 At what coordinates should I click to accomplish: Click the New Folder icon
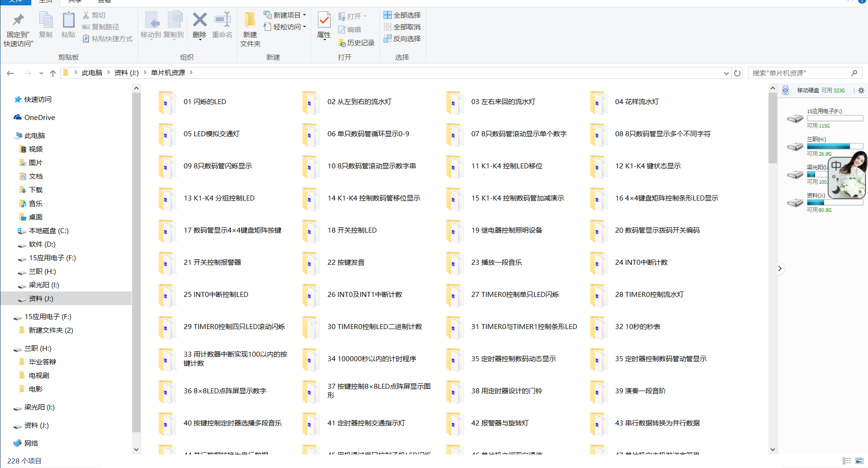point(250,20)
